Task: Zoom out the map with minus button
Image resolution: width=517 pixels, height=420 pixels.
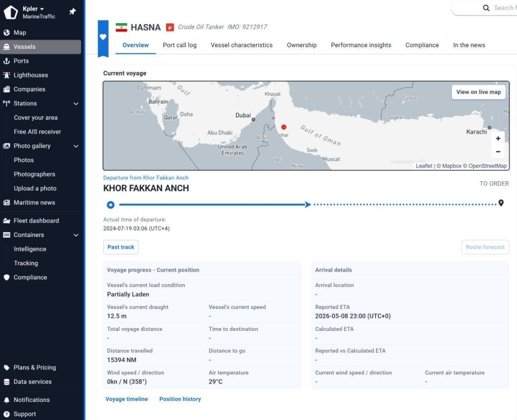Action: (498, 152)
